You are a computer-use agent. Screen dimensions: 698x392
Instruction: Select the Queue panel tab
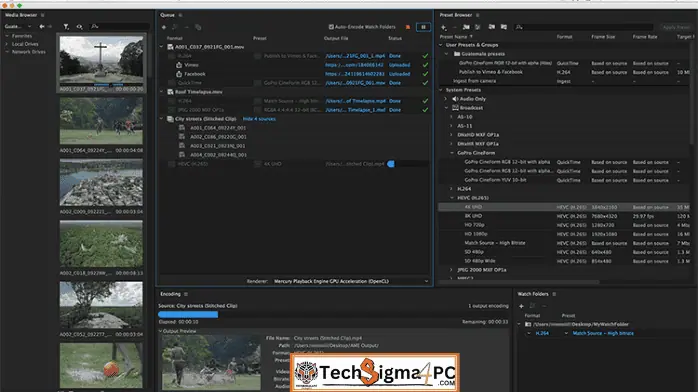coord(167,15)
